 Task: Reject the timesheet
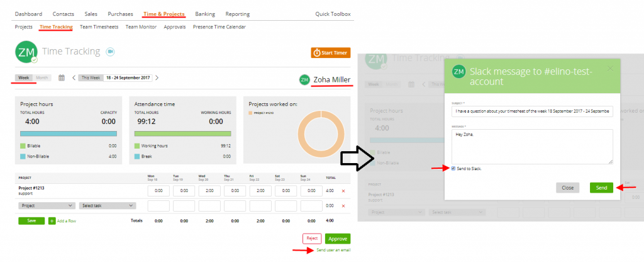[312, 239]
